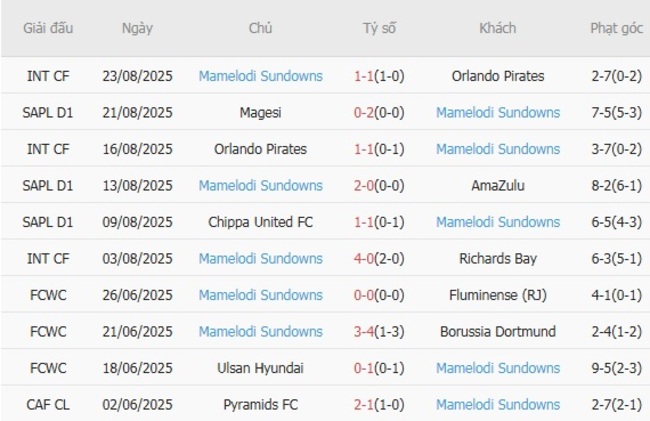Open Orlando Pirates in the 23/08/2025 row

click(x=497, y=76)
